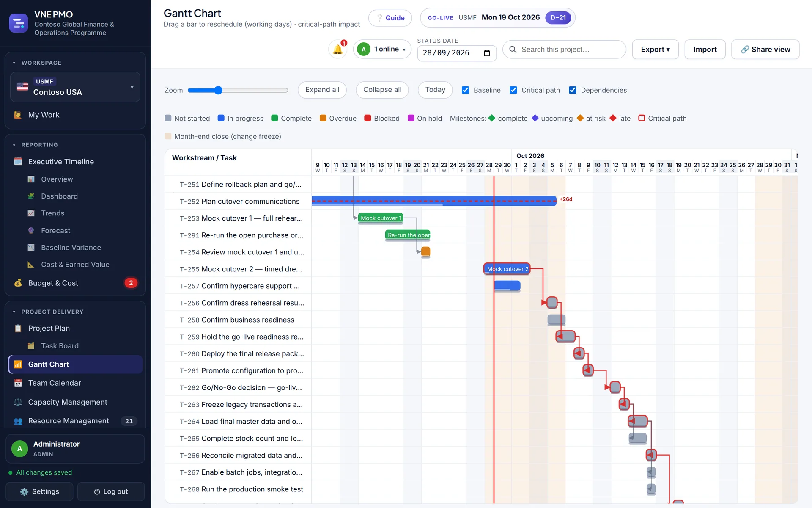The image size is (812, 508).
Task: Select the T-257 Confirm hypercare support row
Action: point(239,286)
